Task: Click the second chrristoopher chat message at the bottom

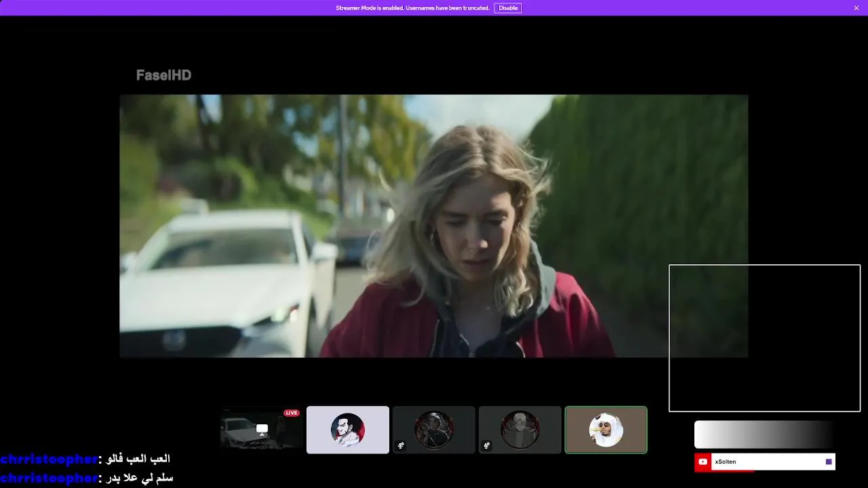Action: (87, 478)
